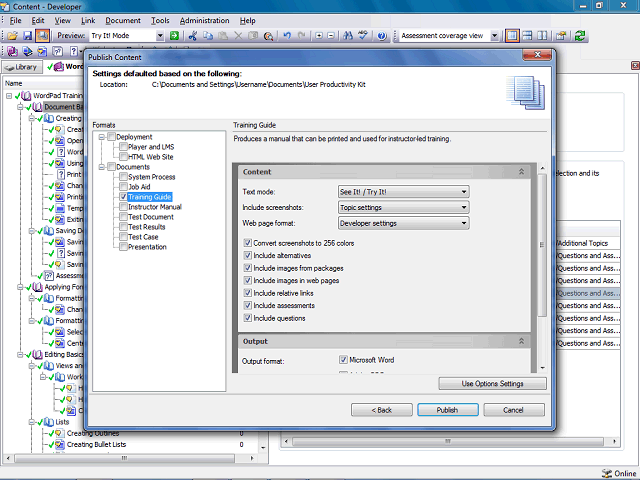
Task: Open the Include screenshots dropdown
Action: (404, 207)
